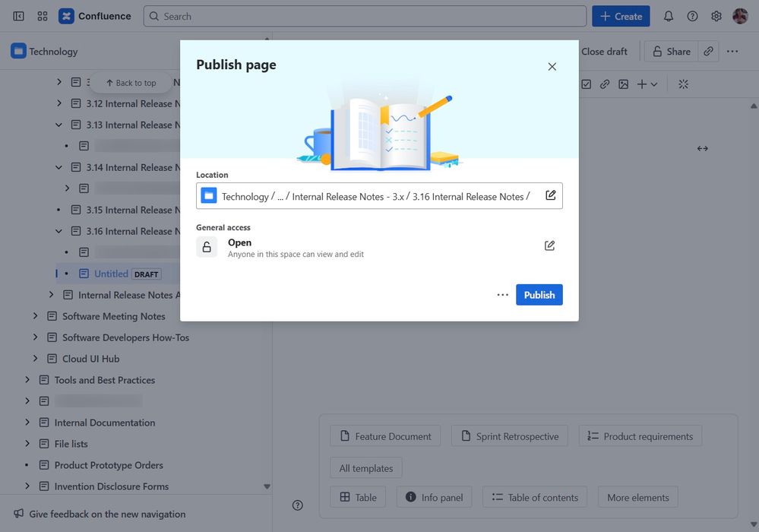
Task: Give feedback on the new navigation
Action: tap(107, 514)
